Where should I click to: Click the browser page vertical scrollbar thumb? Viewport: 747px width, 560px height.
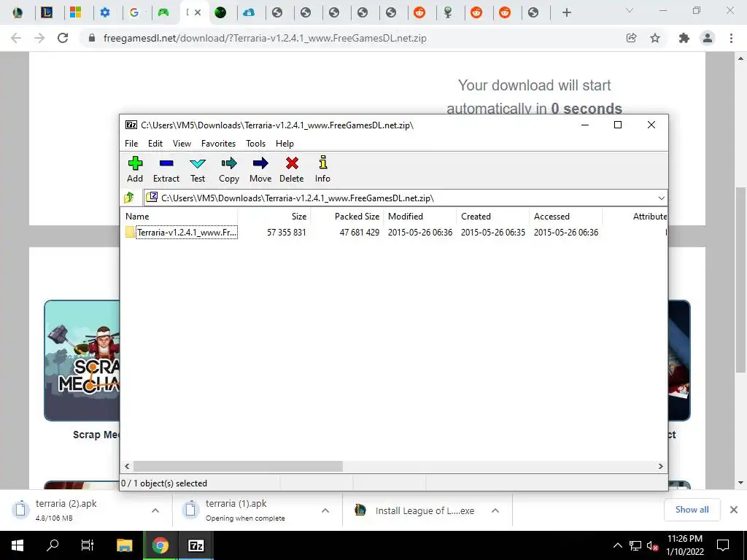[740, 279]
